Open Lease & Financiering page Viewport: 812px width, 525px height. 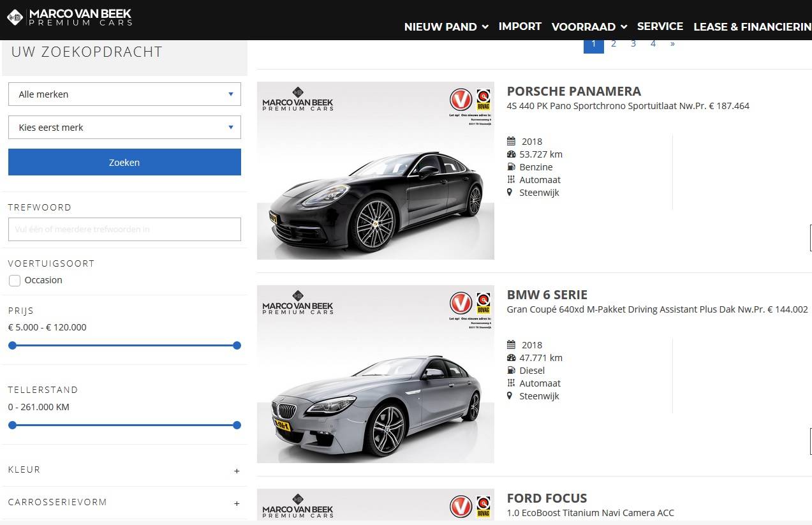753,27
